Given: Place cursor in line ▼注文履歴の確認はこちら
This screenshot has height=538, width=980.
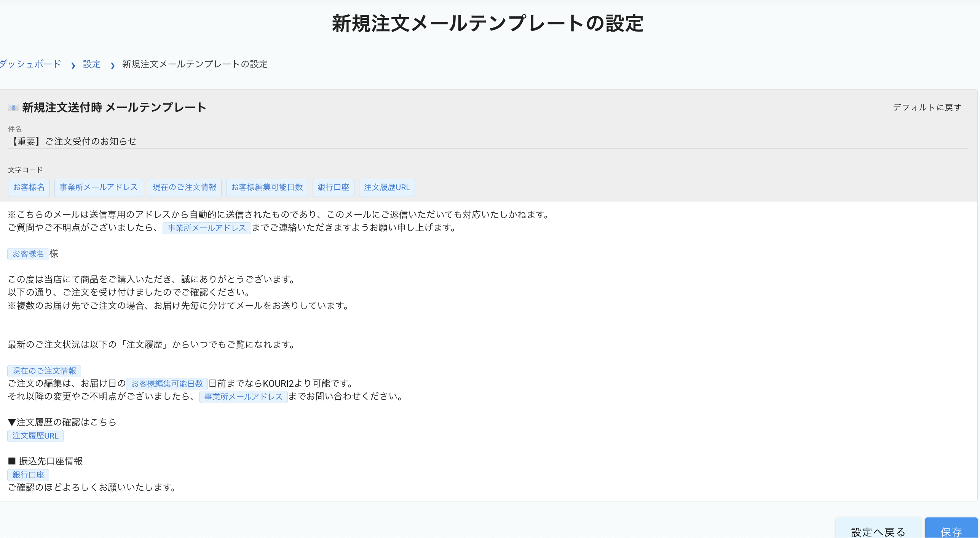Looking at the screenshot, I should [x=62, y=422].
